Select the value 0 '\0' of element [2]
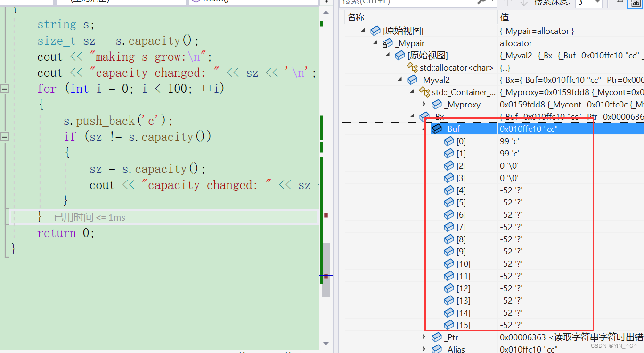644x353 pixels. pos(510,165)
